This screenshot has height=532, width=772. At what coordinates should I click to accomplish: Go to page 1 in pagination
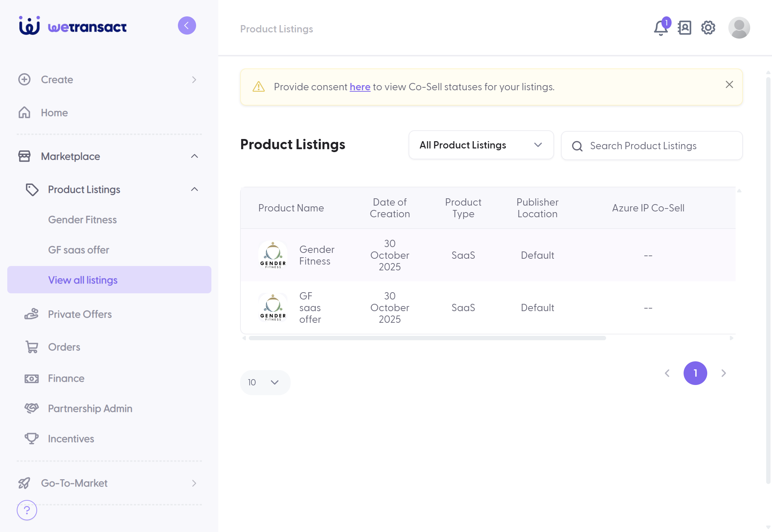click(x=695, y=373)
